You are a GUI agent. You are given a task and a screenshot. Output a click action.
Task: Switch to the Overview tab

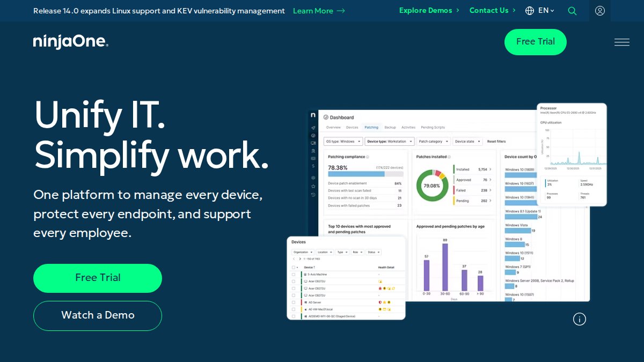click(x=333, y=128)
